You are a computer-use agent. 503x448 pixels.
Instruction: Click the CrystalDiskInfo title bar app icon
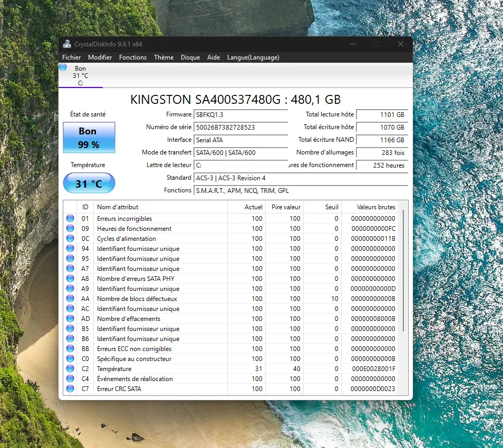click(x=67, y=44)
